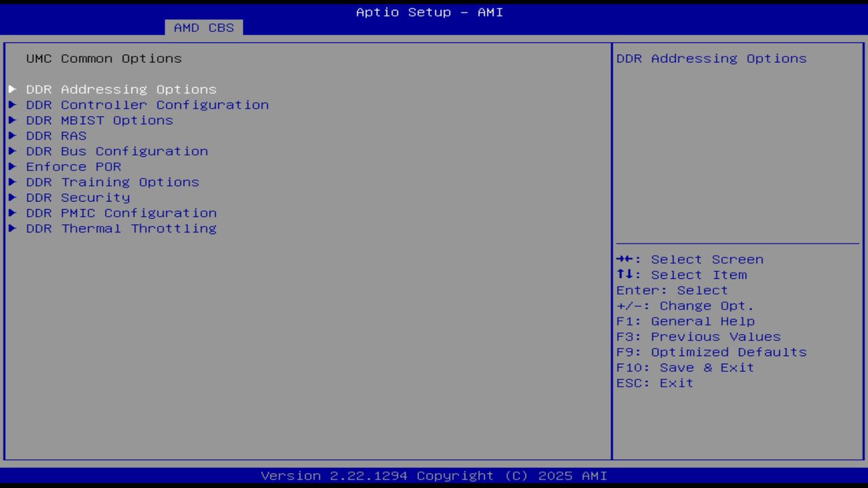Click the F10 Save & Exit hint
Screen dimensions: 868x488
pyautogui.click(x=685, y=367)
